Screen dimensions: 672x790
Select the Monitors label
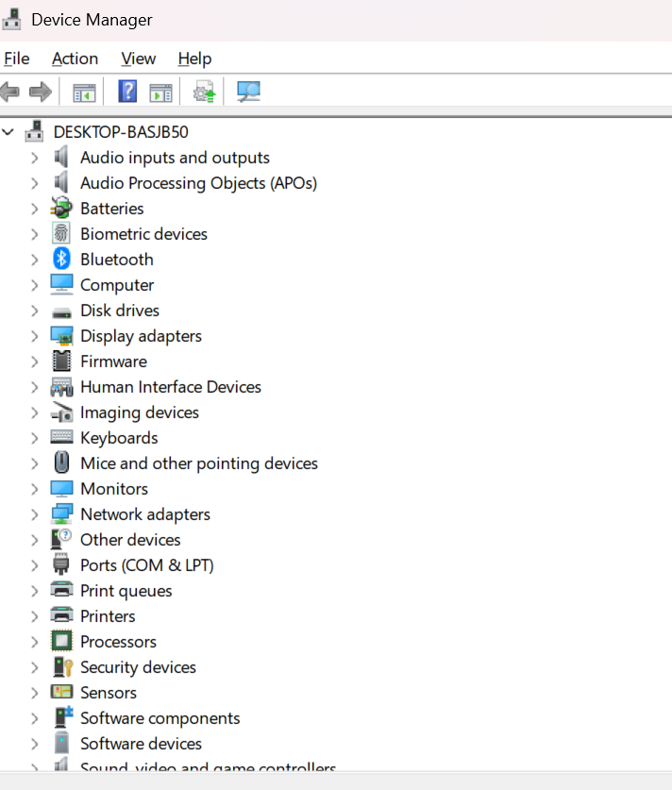[114, 489]
